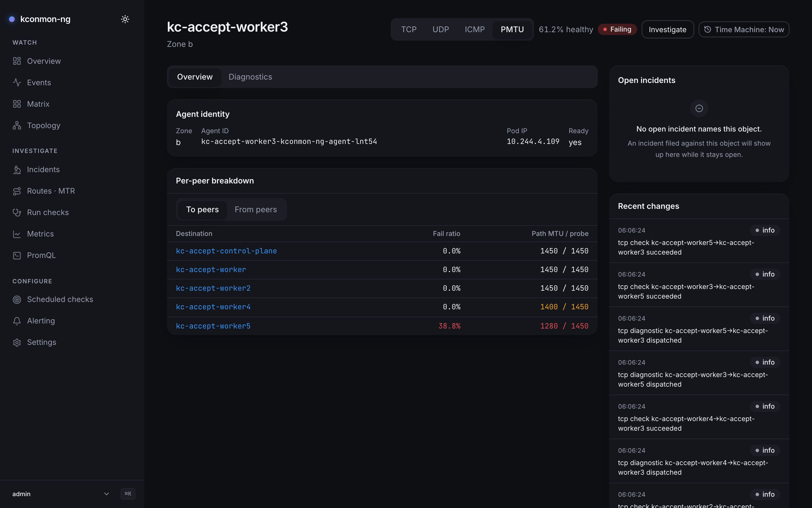
Task: Click the 38.8% fail ratio value
Action: tap(449, 326)
